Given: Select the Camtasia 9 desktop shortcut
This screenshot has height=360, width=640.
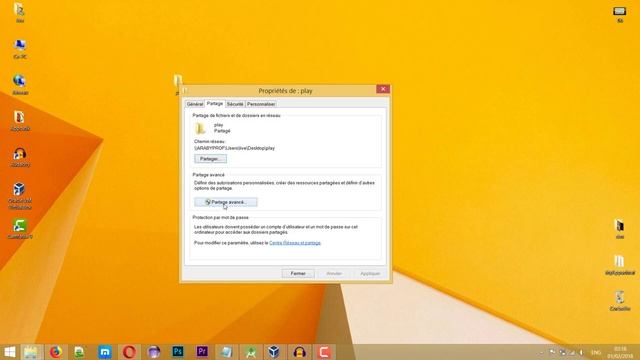Looking at the screenshot, I should 20,229.
